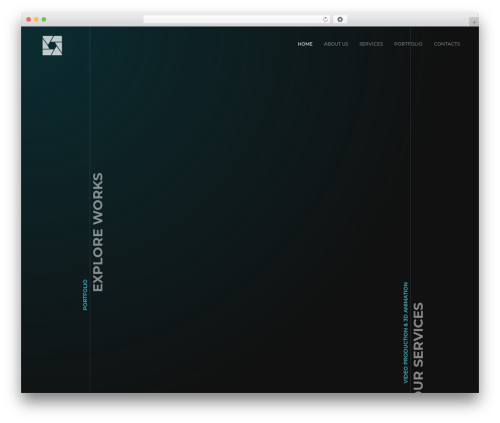Viewport: 500px width, 423px height.
Task: Open the Contacts page
Action: (447, 44)
